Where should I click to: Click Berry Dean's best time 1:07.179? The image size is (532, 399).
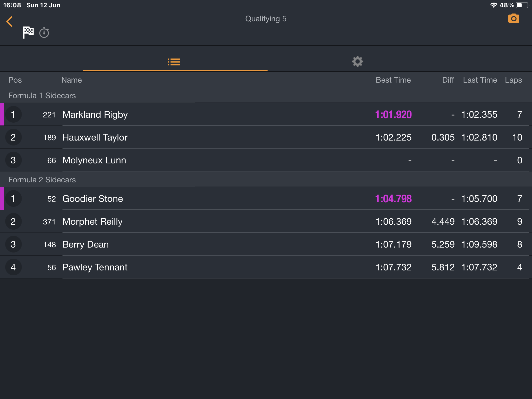(x=394, y=244)
